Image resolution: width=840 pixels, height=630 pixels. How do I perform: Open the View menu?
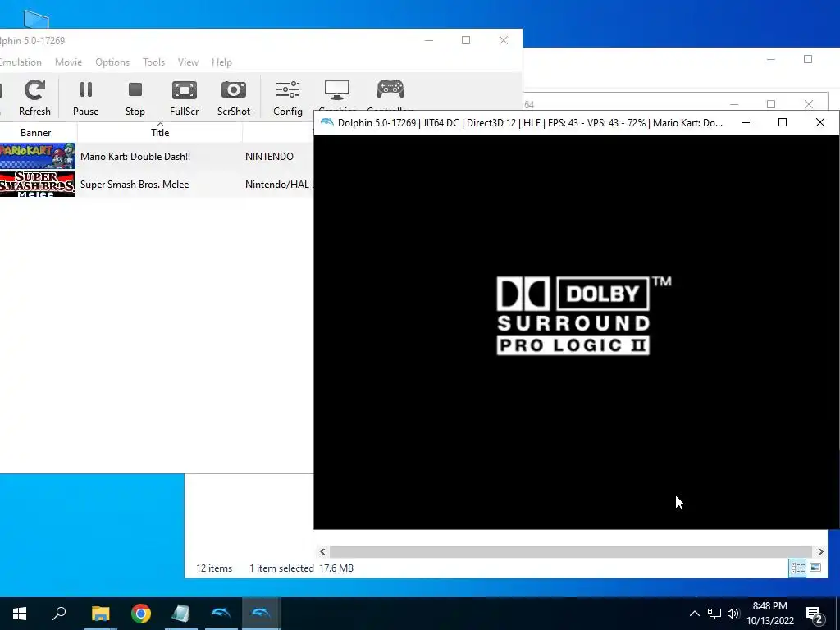coord(188,62)
